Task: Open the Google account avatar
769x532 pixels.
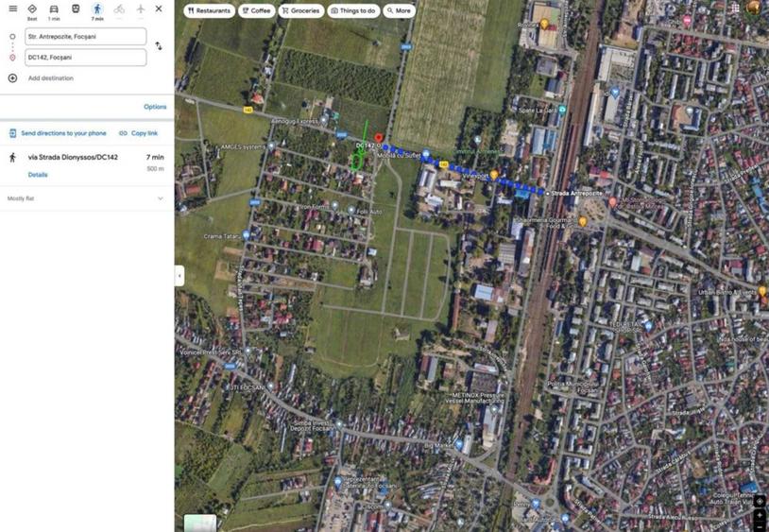Action: (x=754, y=8)
